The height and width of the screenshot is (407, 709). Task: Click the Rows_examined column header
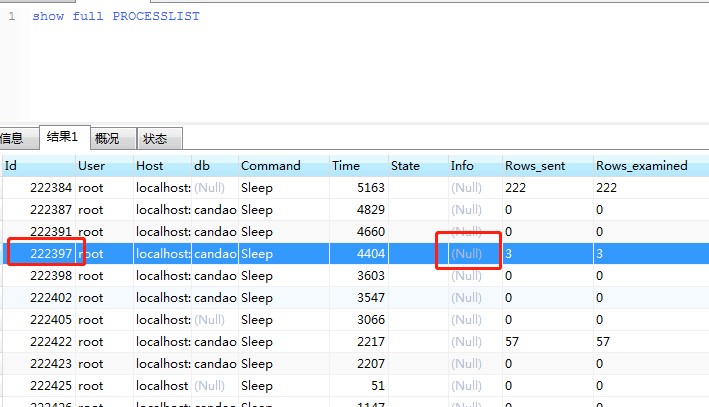coord(648,166)
